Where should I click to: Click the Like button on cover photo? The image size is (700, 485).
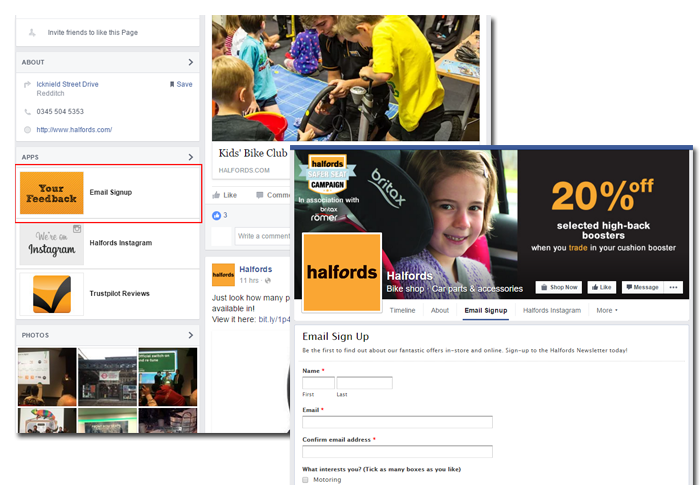click(601, 287)
